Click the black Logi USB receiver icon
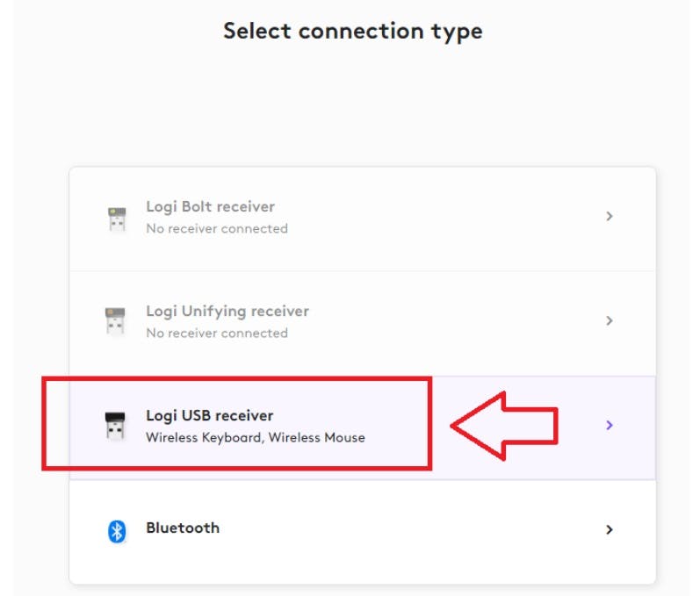 [x=116, y=426]
